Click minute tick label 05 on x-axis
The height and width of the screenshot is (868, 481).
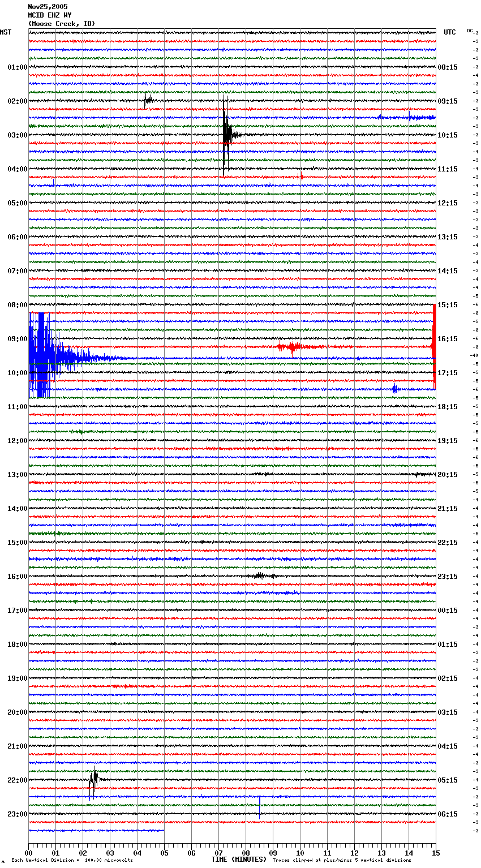click(164, 853)
